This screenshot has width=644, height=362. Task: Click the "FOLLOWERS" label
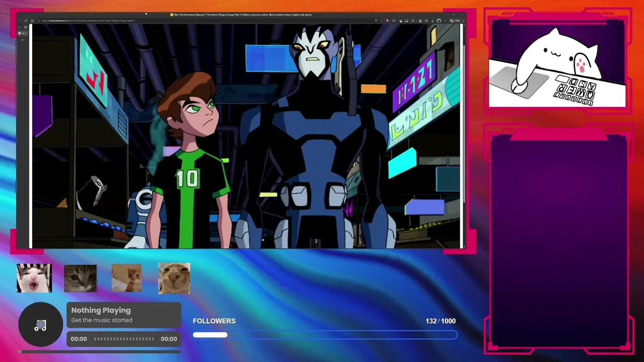214,321
